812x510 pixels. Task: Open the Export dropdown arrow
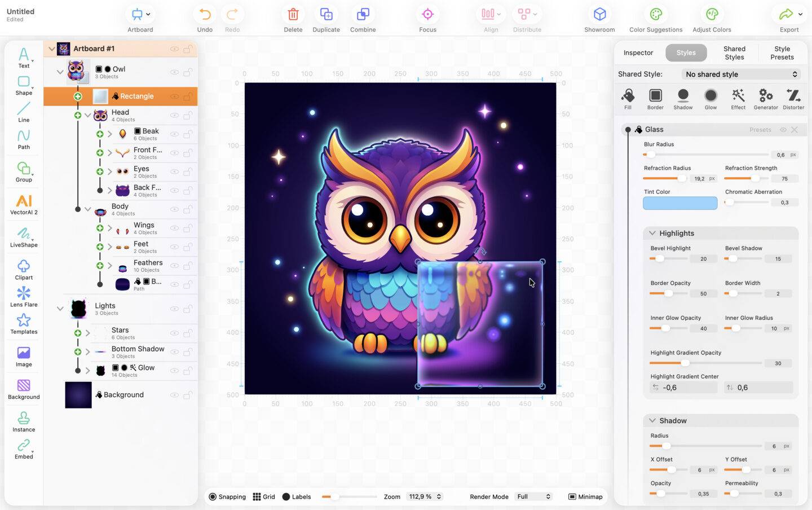pos(800,15)
